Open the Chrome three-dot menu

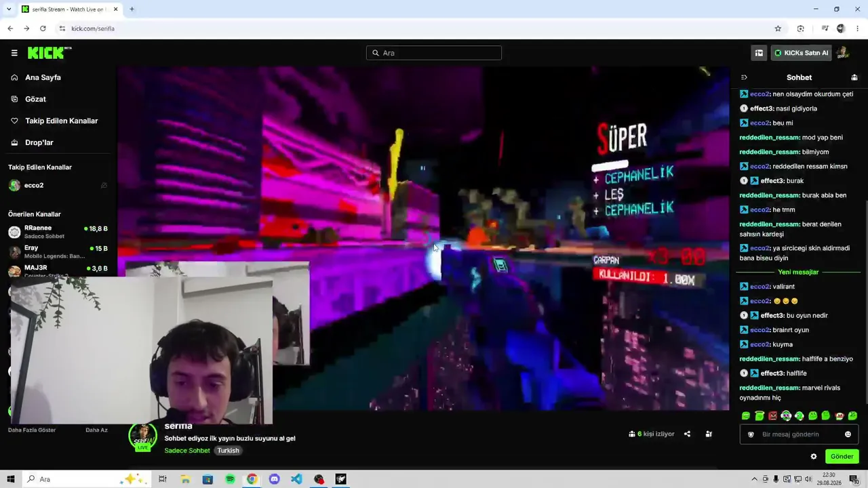point(858,28)
